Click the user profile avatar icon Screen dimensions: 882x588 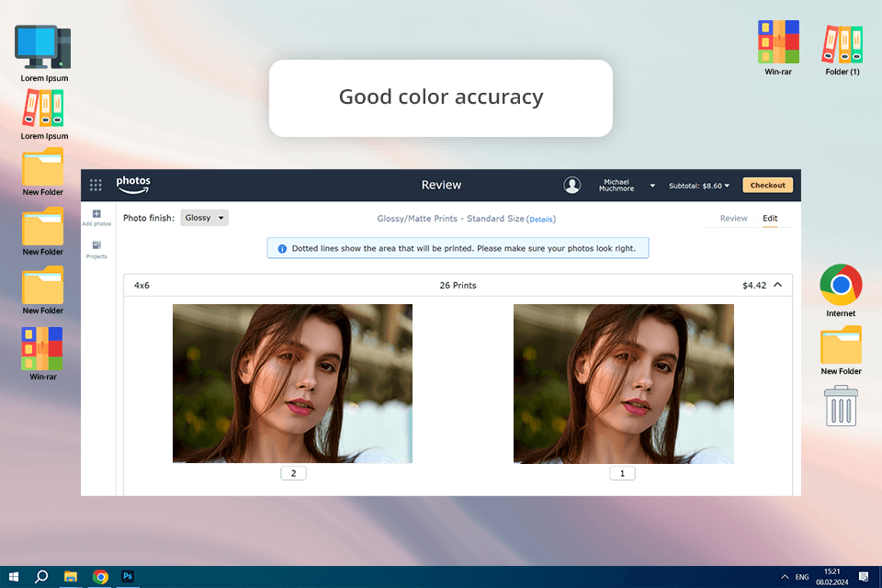click(x=572, y=185)
